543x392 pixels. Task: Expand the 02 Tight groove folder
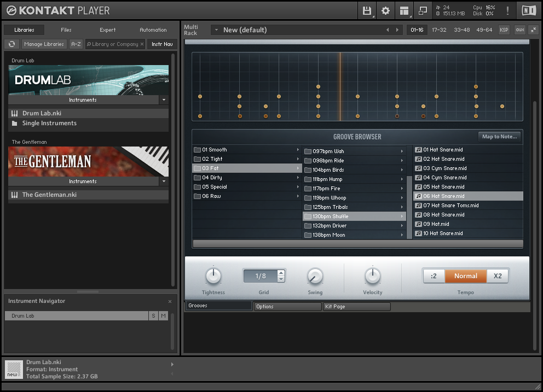[298, 159]
